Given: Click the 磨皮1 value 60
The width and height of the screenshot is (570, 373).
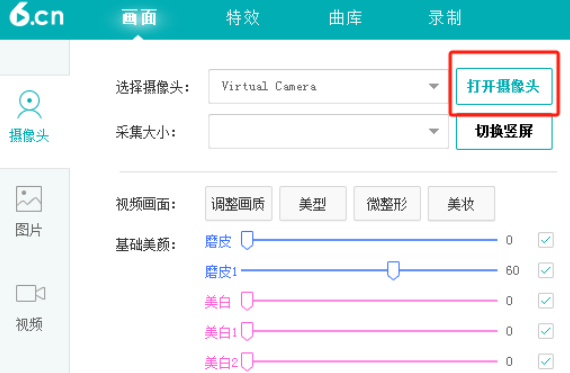Looking at the screenshot, I should (x=512, y=270).
